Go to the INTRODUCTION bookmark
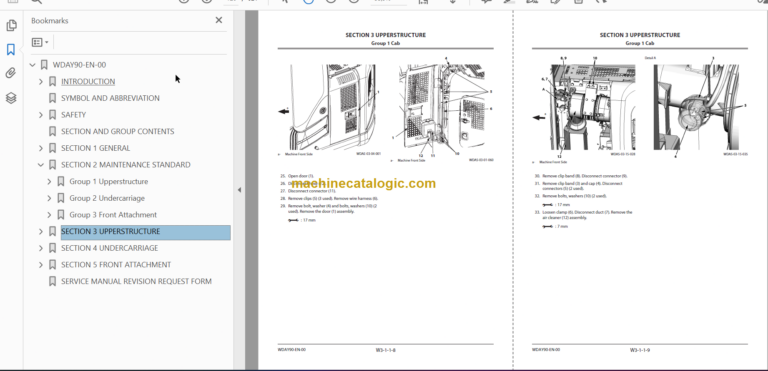This screenshot has height=371, width=768. tap(88, 81)
